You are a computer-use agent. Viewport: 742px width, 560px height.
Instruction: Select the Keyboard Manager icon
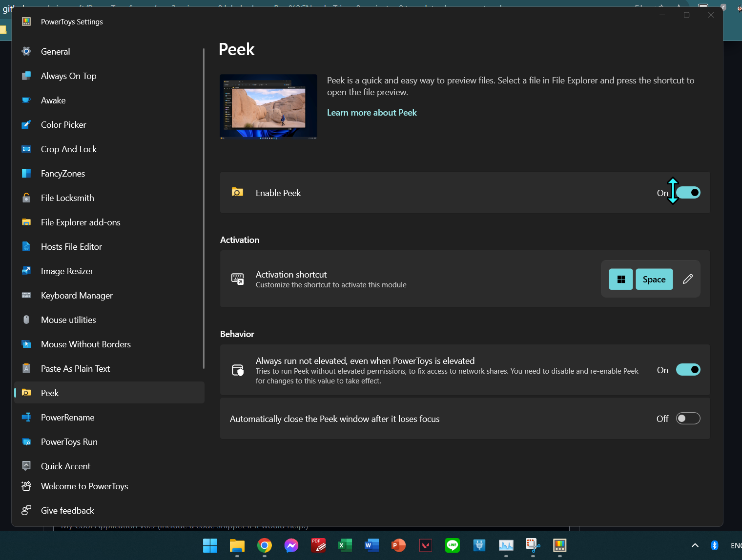point(26,295)
